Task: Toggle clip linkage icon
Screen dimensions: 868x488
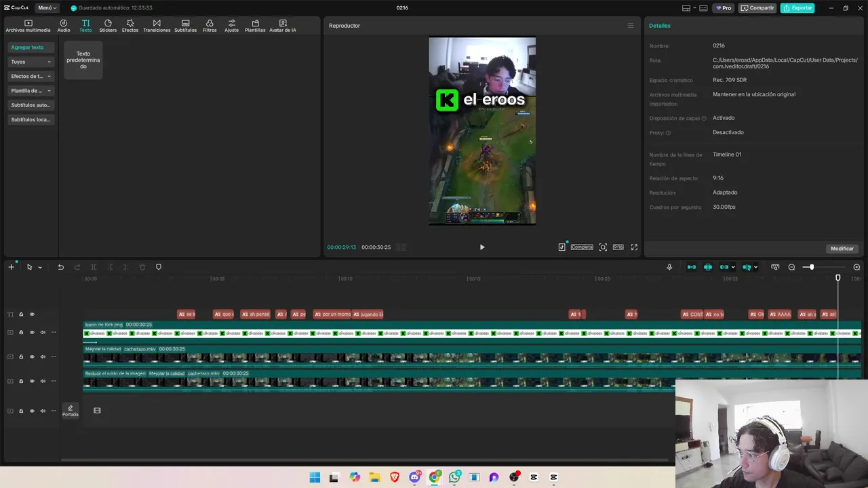Action: point(724,267)
